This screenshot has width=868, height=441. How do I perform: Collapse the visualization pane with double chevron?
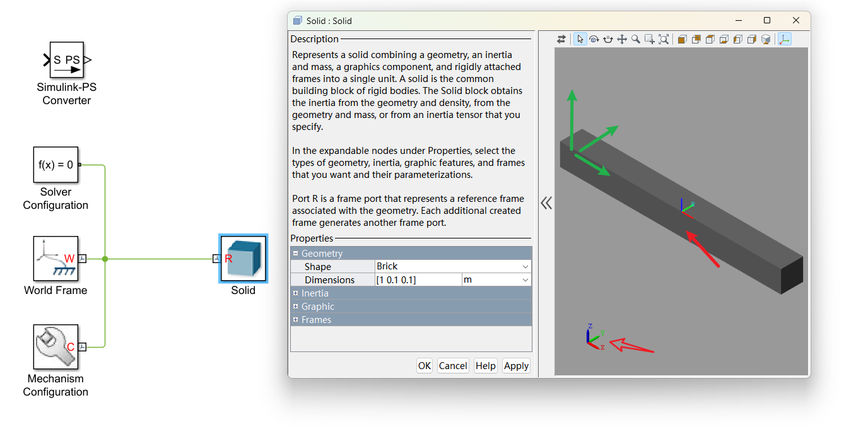click(x=546, y=203)
